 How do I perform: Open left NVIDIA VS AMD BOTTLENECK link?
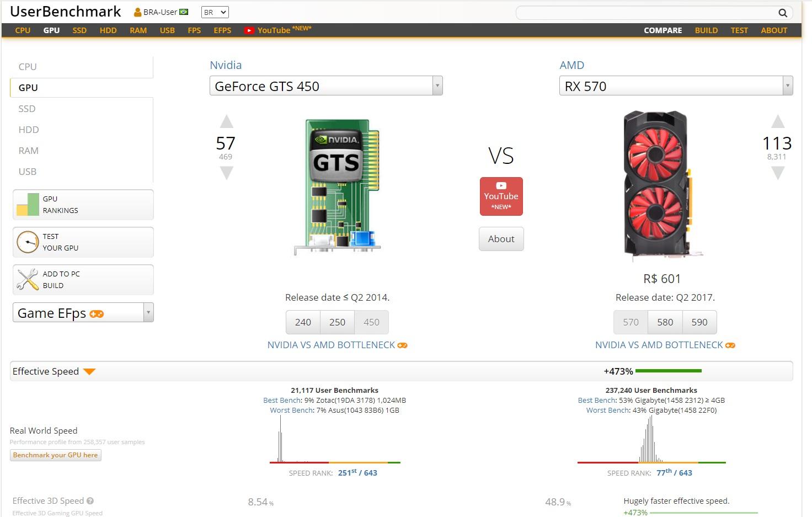tap(337, 345)
